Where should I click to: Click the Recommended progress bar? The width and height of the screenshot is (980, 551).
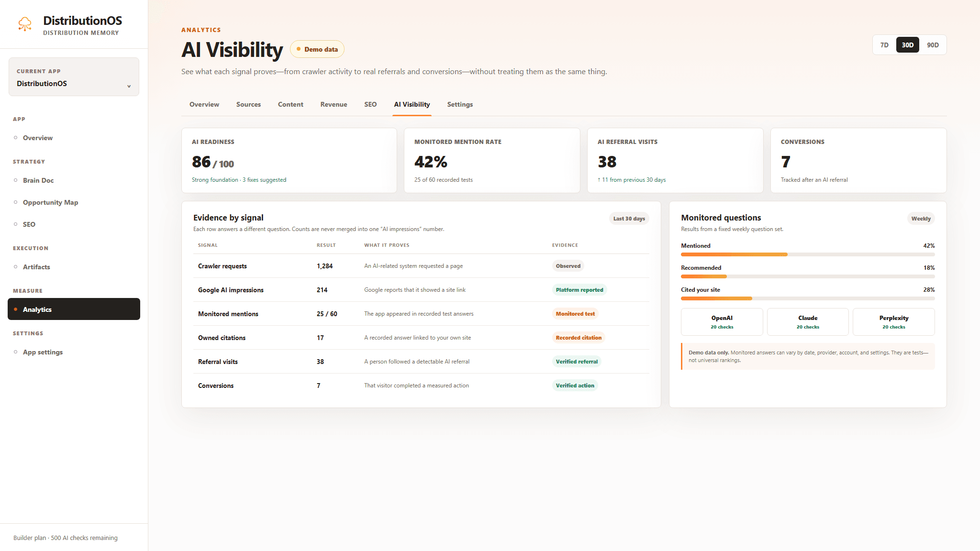click(808, 276)
